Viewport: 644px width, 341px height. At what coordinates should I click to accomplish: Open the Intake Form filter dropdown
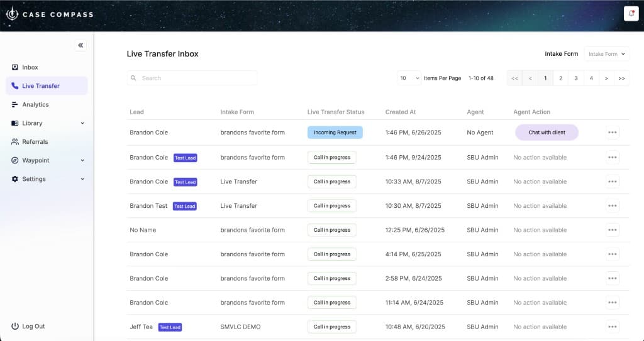(606, 54)
